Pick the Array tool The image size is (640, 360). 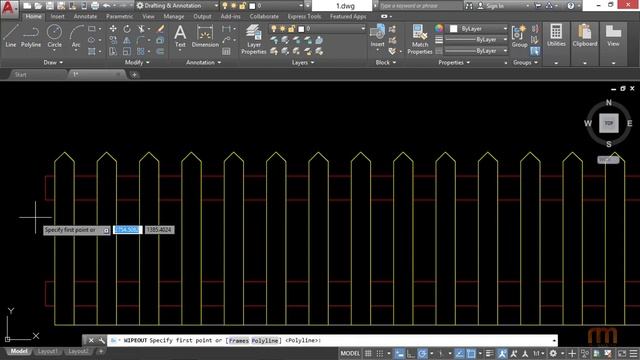tap(141, 52)
